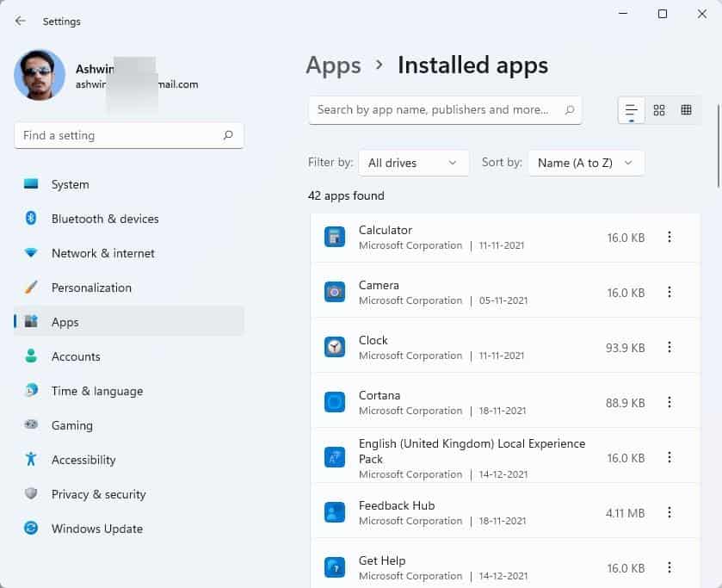Click the vertical scrollbar of apps list
The image size is (722, 588).
tap(719, 145)
